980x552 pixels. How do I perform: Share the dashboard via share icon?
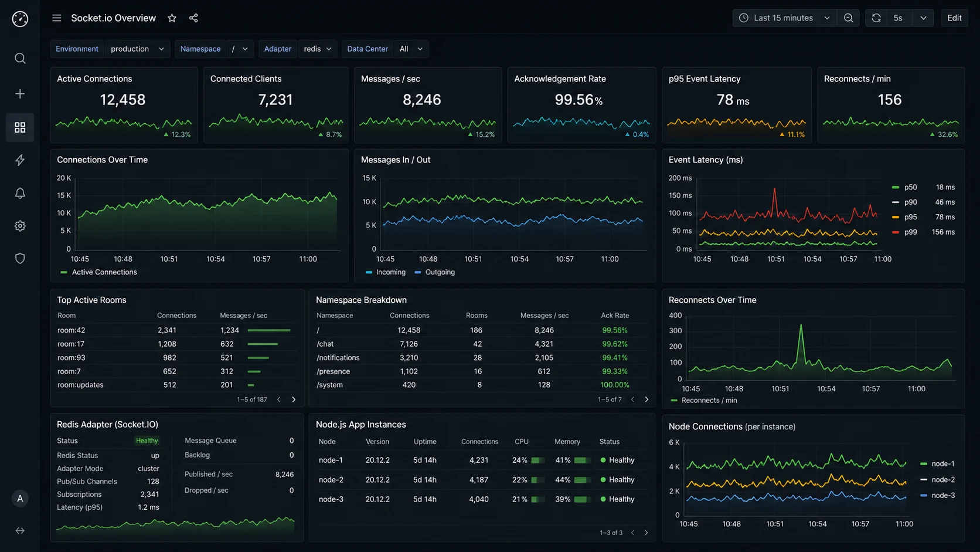193,18
